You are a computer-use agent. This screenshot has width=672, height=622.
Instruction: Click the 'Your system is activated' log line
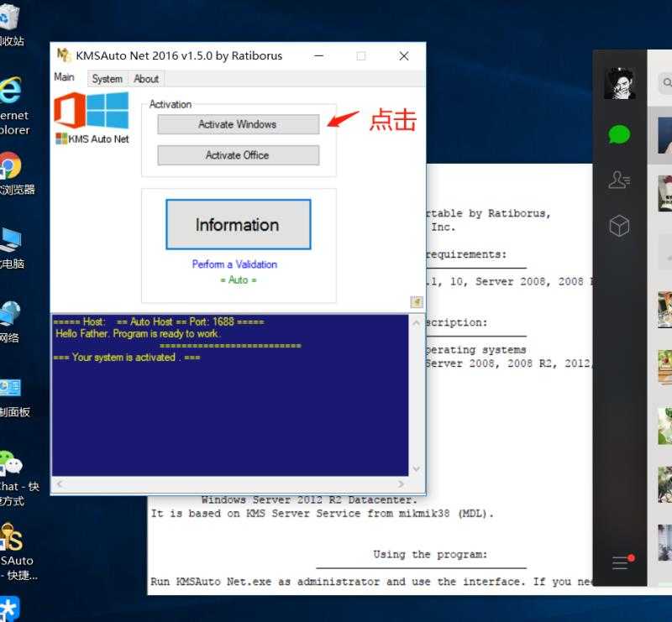coord(127,358)
